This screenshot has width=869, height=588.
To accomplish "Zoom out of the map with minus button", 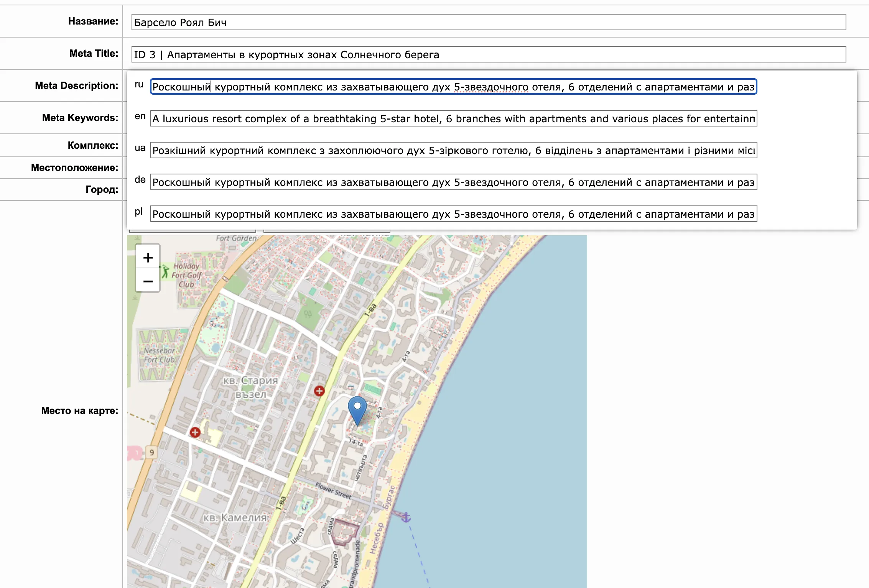I will (x=148, y=281).
